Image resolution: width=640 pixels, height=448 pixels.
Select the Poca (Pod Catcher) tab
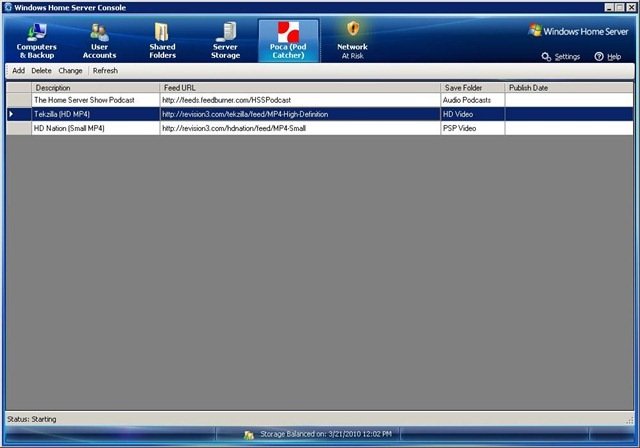tap(289, 41)
